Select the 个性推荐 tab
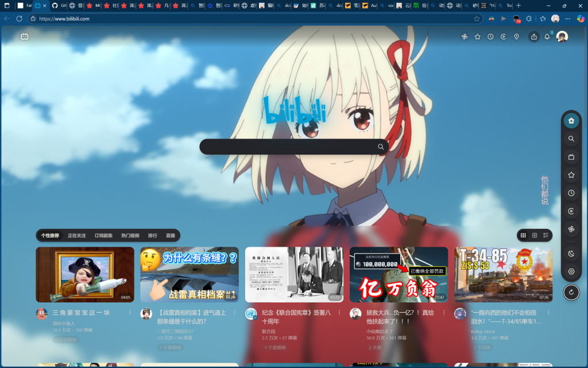This screenshot has width=588, height=368. (51, 235)
